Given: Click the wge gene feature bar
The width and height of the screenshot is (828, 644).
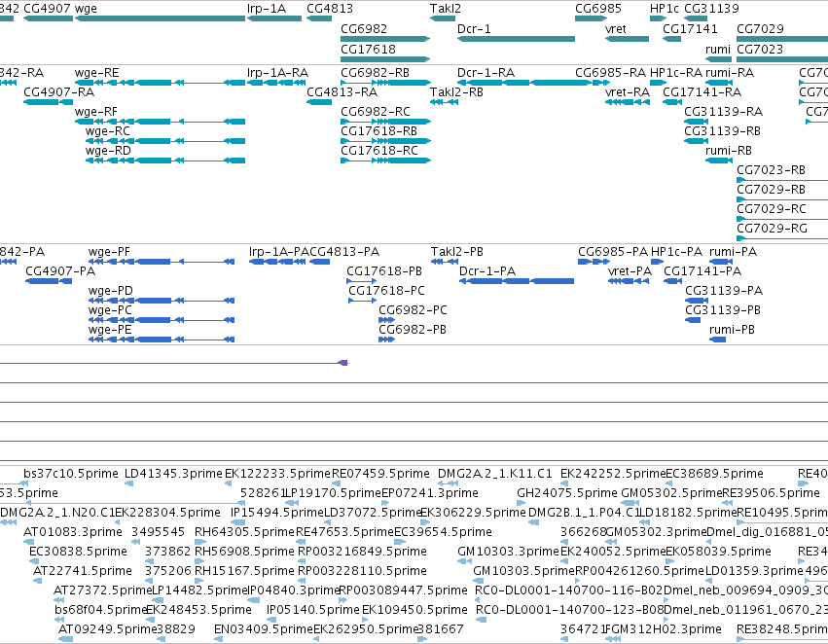Looking at the screenshot, I should (160, 18).
